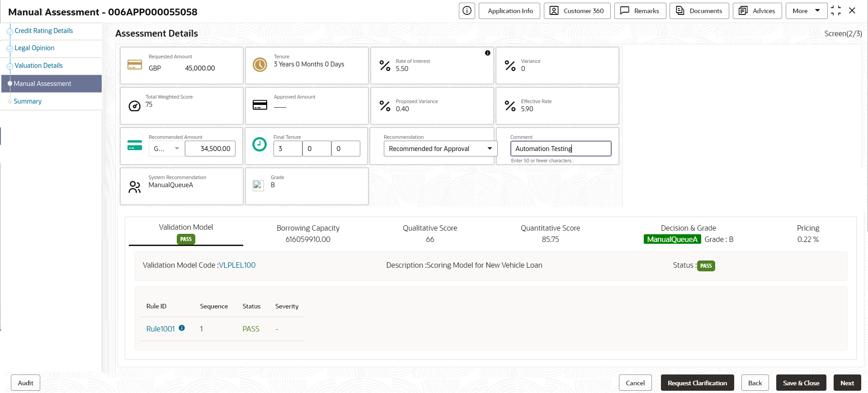Click the Audit button
This screenshot has height=393, width=868.
[25, 383]
